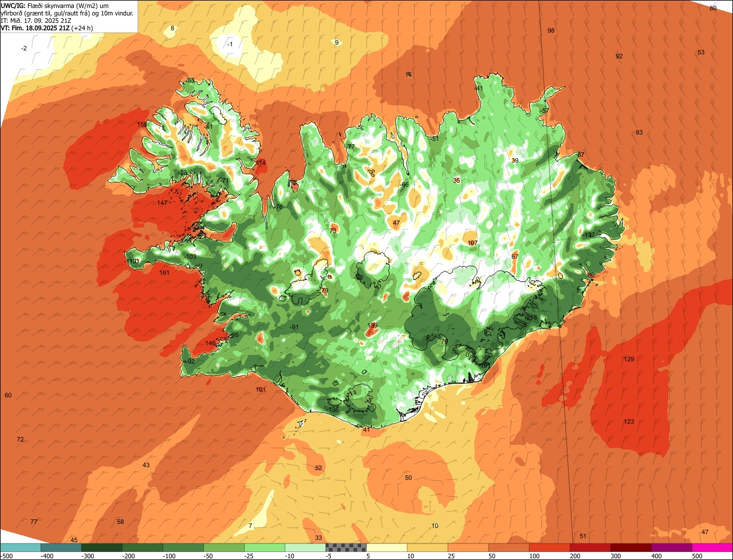Click the map value 98 at the top
Image resolution: width=733 pixels, height=560 pixels.
pos(551,30)
